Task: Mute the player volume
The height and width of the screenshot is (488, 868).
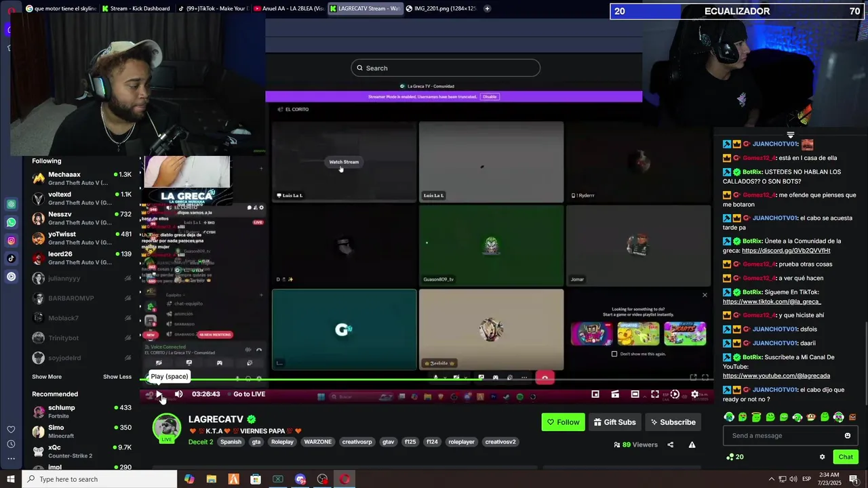Action: tap(178, 394)
